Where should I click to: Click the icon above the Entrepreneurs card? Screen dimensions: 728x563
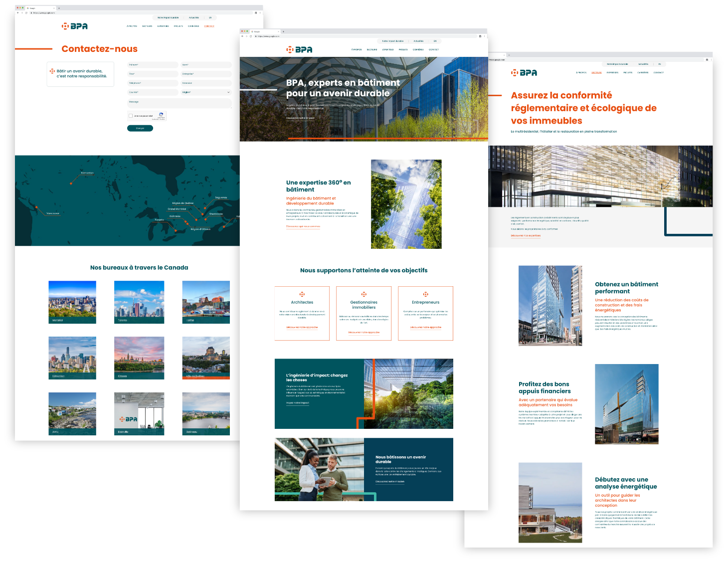tap(425, 294)
